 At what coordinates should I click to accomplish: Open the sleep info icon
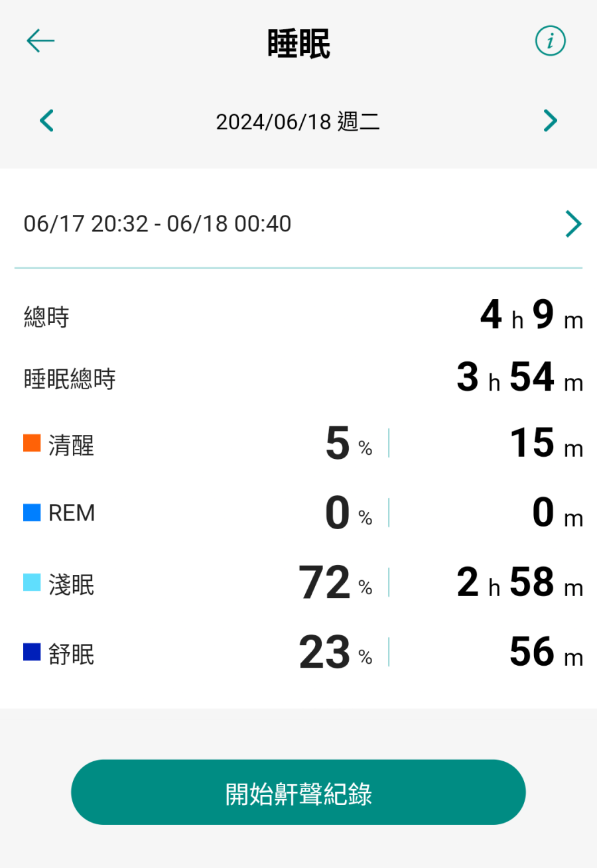(550, 42)
